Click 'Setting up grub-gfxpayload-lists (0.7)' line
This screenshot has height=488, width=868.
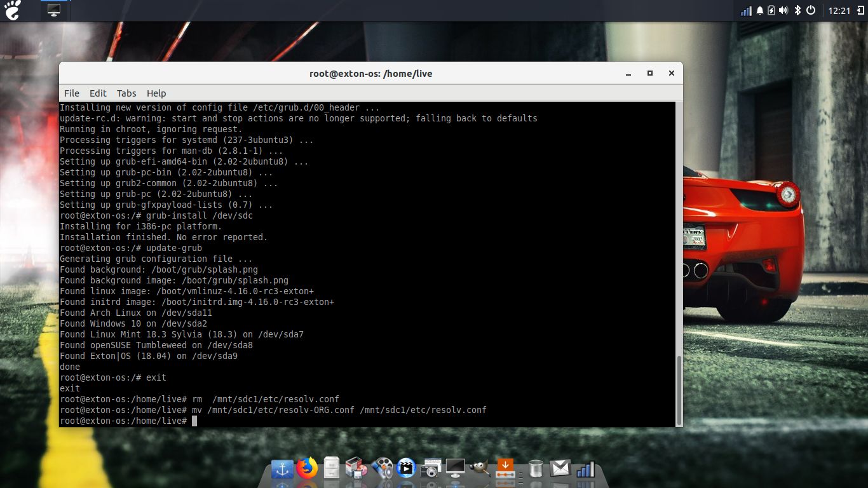[x=166, y=205]
